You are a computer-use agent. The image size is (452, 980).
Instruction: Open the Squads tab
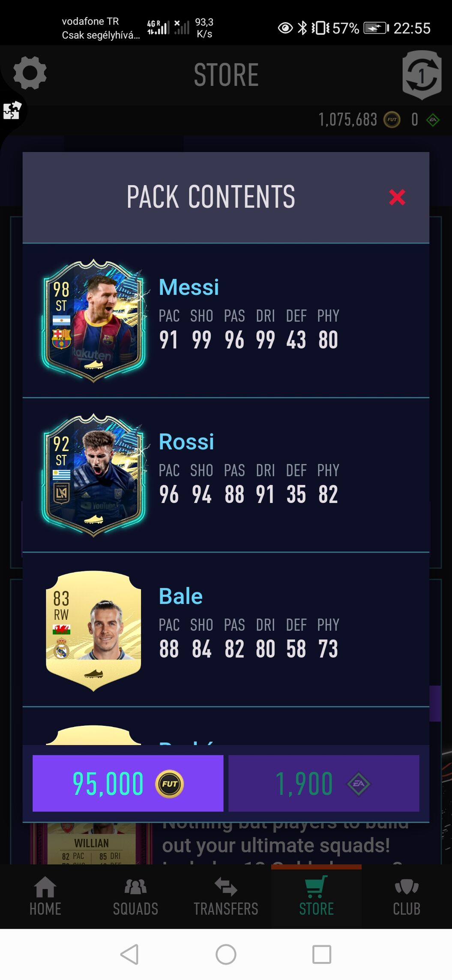(x=135, y=896)
